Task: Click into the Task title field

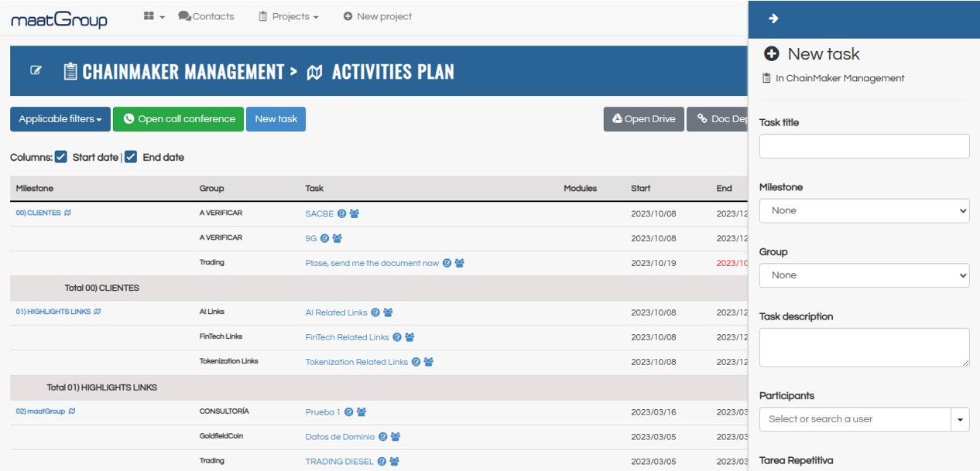Action: pyautogui.click(x=864, y=146)
